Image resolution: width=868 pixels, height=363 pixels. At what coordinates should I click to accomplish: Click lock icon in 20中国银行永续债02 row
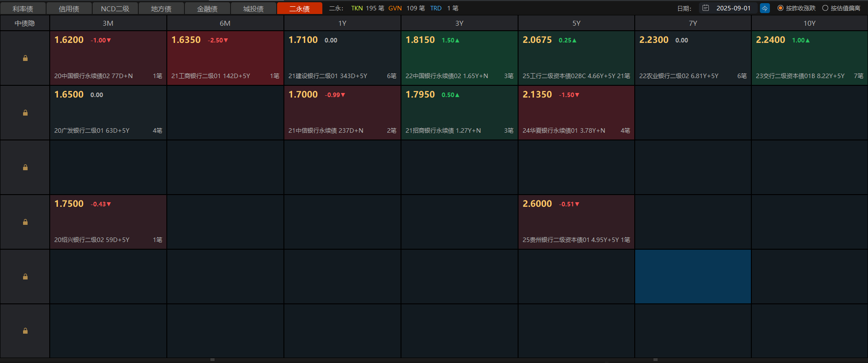coord(25,58)
